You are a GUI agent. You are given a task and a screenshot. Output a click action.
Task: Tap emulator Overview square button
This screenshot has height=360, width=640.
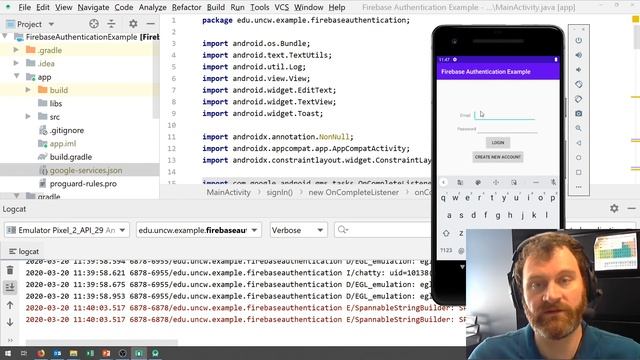click(x=578, y=172)
